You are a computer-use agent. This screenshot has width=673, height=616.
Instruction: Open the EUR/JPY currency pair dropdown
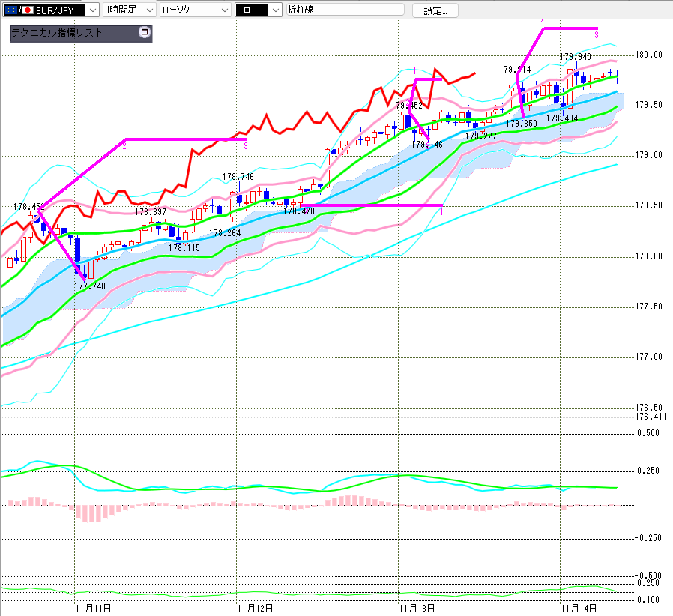[x=92, y=10]
